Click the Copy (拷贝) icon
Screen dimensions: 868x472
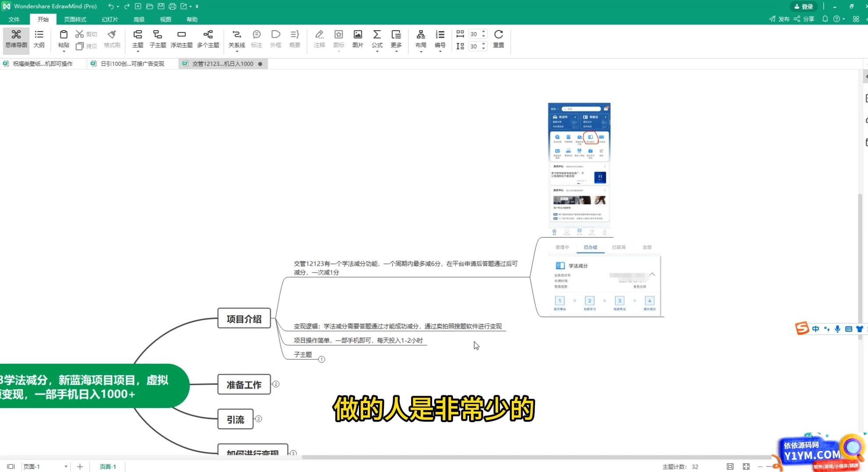pos(79,46)
